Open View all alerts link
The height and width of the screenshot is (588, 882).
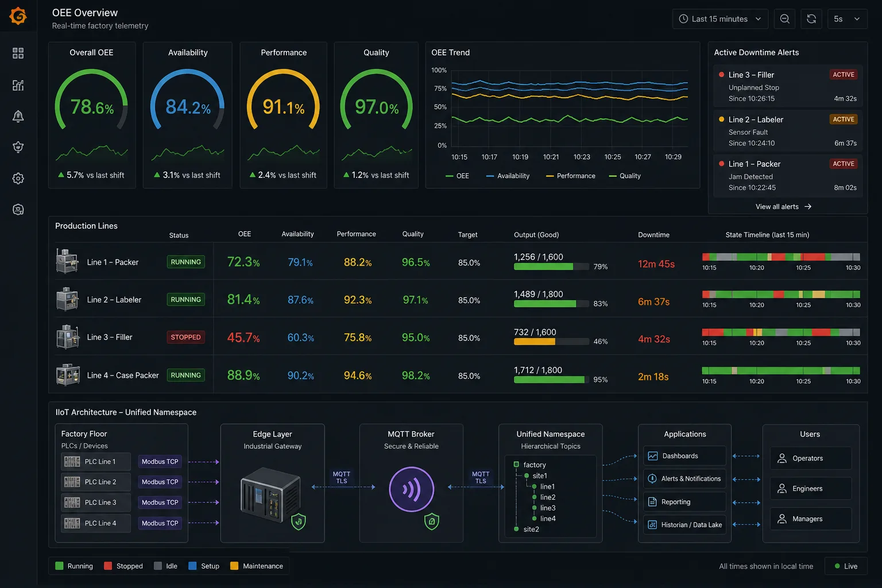coord(783,207)
